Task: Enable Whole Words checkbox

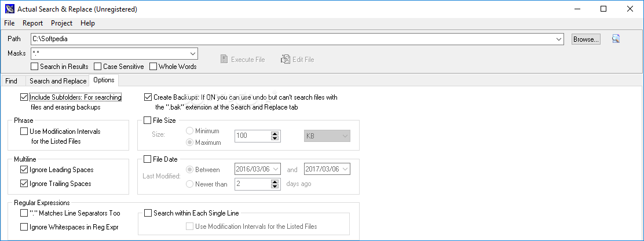Action: pos(153,67)
